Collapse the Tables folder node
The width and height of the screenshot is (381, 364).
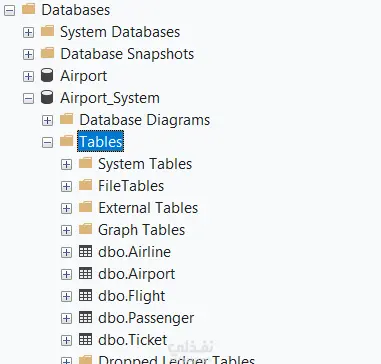(x=47, y=142)
